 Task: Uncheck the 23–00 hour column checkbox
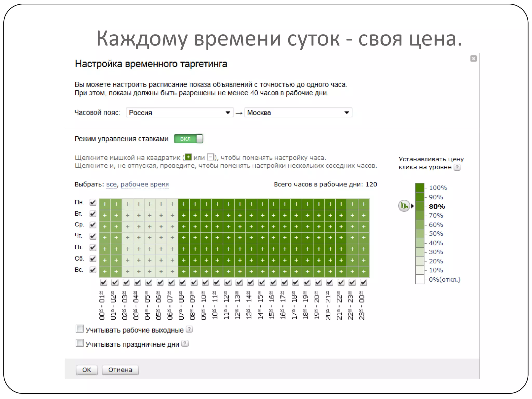tap(363, 282)
